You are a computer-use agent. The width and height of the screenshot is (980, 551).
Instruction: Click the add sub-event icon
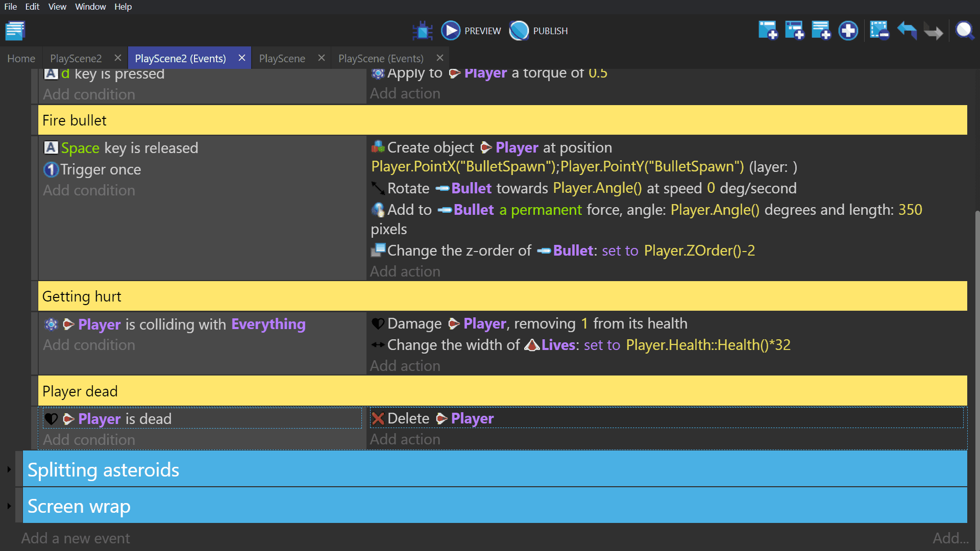pyautogui.click(x=794, y=31)
